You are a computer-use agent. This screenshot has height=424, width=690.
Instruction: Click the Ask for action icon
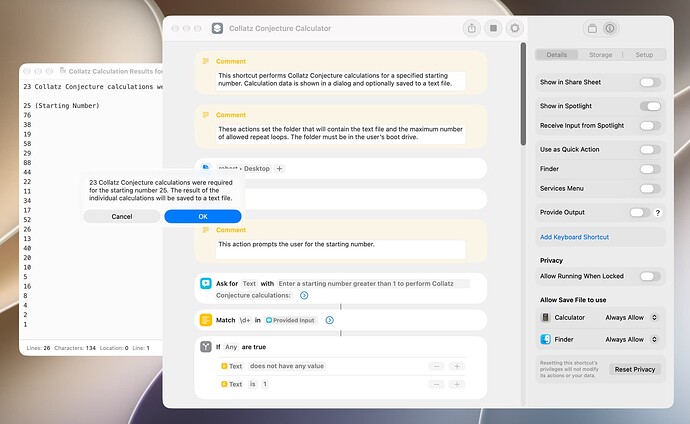tap(206, 283)
